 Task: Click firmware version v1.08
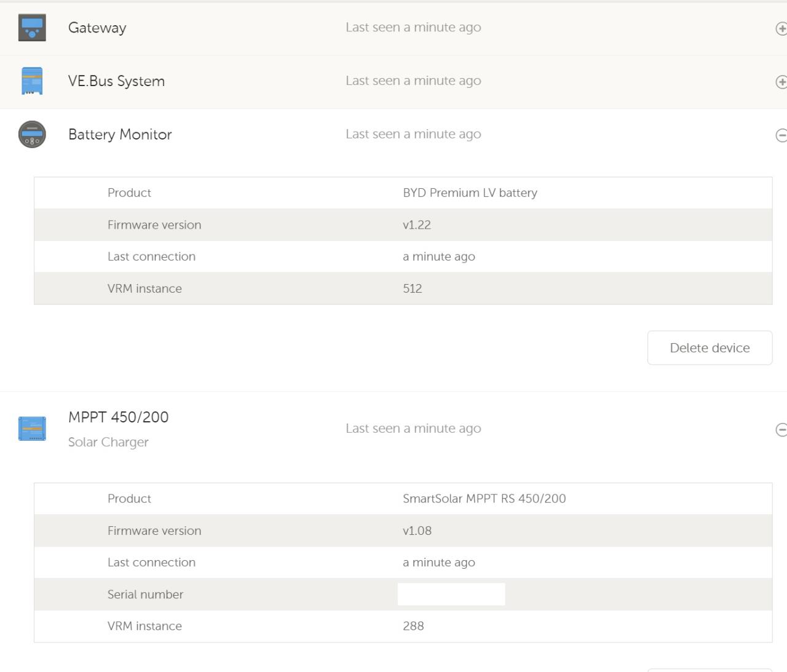[x=417, y=531]
